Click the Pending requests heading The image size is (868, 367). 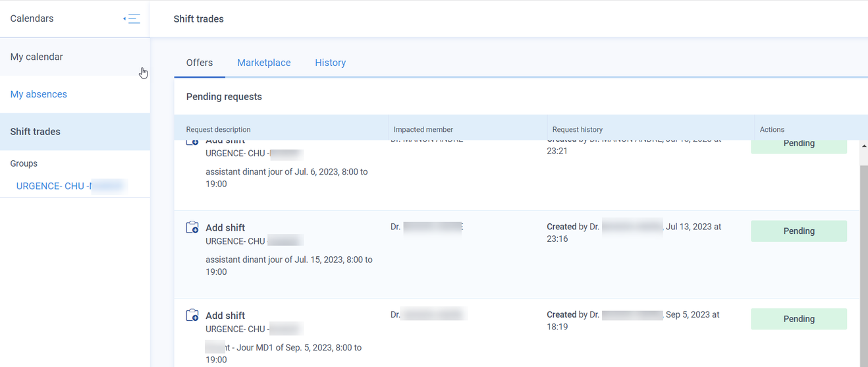pyautogui.click(x=224, y=97)
